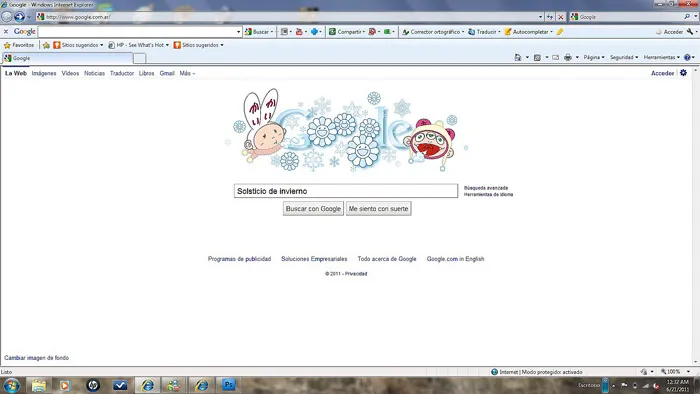The width and height of the screenshot is (700, 394).
Task: Open the Página menu
Action: coord(594,57)
